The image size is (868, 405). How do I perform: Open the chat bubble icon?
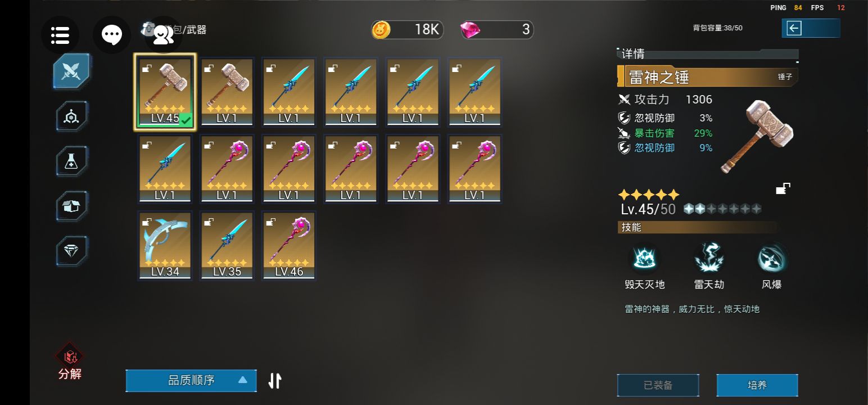[112, 35]
